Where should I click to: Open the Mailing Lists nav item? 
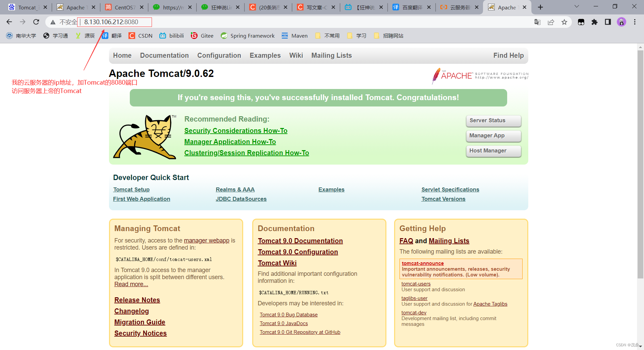coord(331,55)
